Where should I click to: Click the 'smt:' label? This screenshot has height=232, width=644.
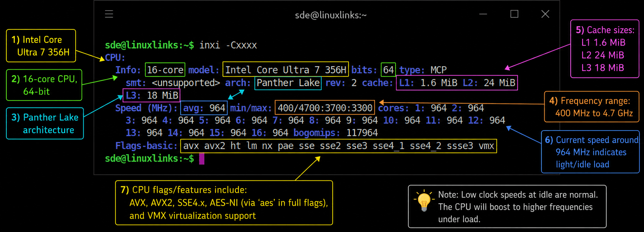tap(136, 83)
